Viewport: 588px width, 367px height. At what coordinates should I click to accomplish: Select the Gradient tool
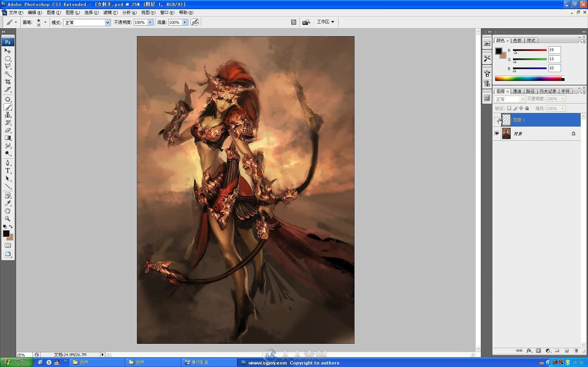[7, 138]
